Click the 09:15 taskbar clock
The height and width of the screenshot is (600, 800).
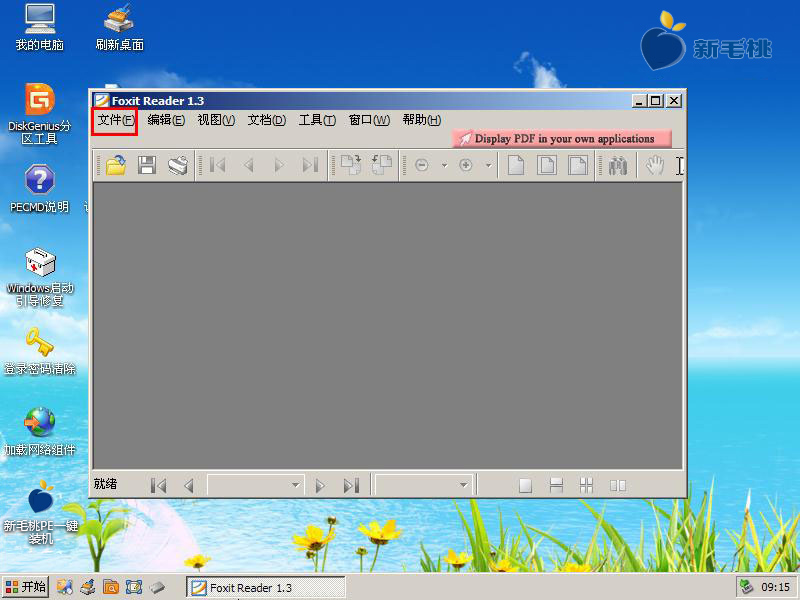[776, 587]
